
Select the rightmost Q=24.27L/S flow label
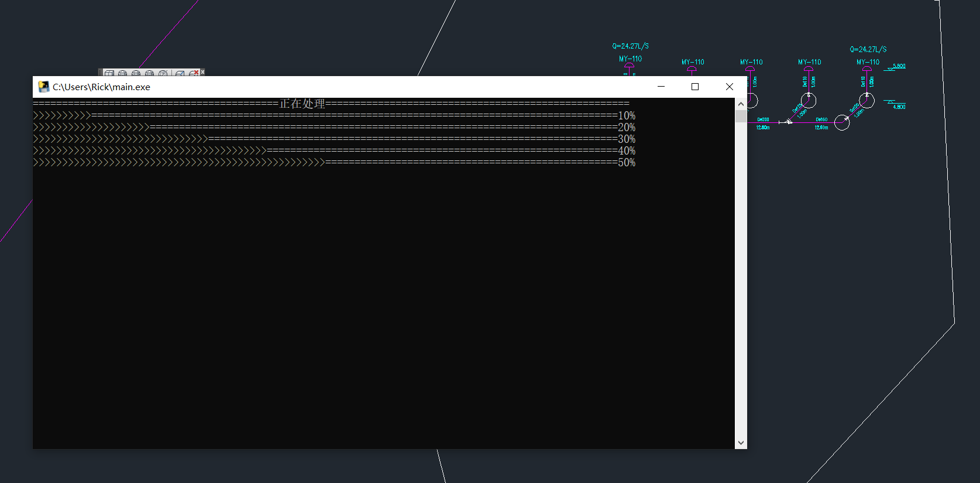(x=868, y=50)
